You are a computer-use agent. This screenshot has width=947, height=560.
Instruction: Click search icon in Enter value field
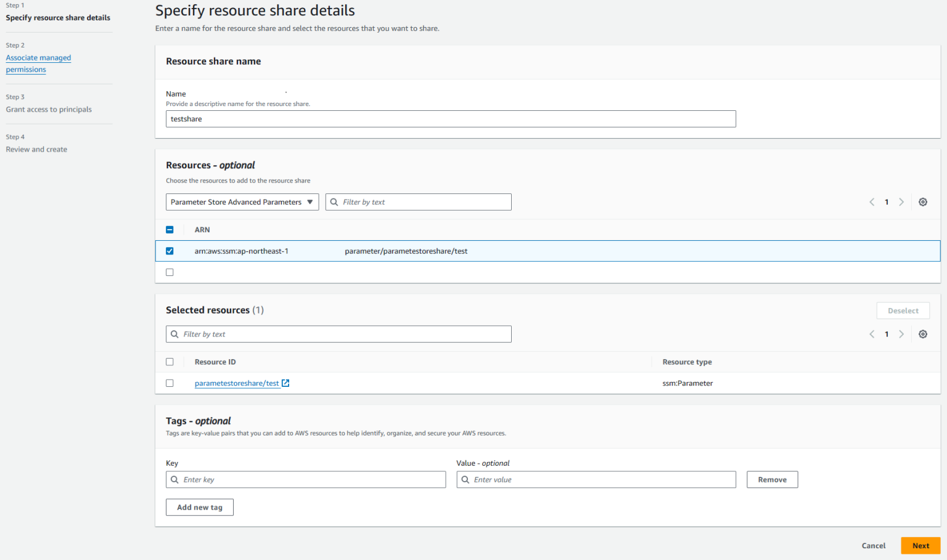[x=465, y=480]
